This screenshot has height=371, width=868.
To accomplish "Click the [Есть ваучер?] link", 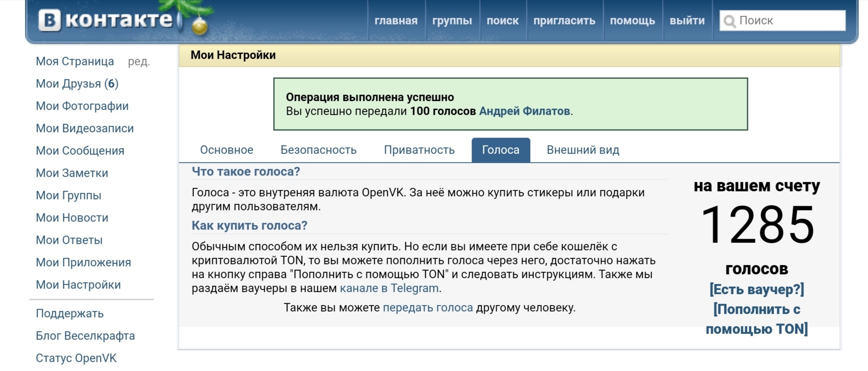I will [757, 290].
